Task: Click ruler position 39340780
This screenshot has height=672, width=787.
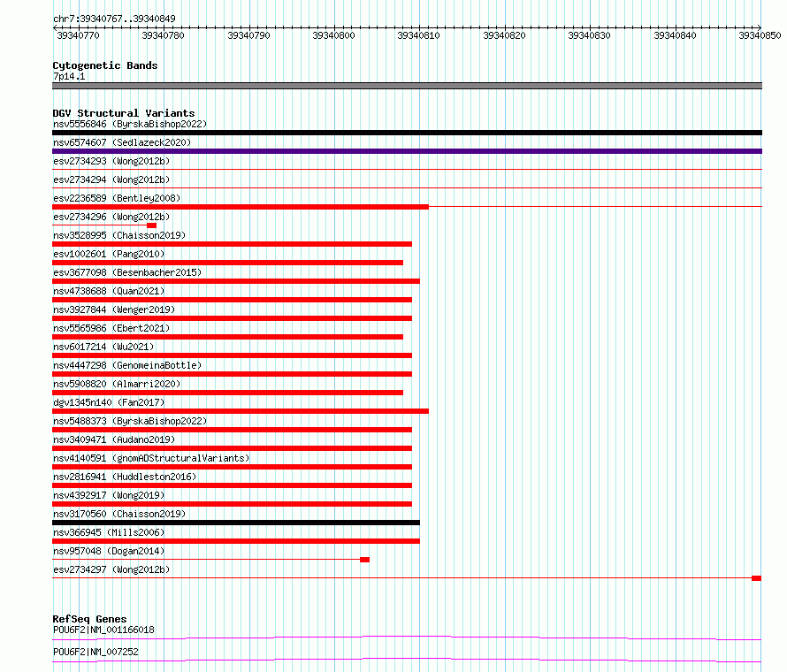Action: click(163, 35)
